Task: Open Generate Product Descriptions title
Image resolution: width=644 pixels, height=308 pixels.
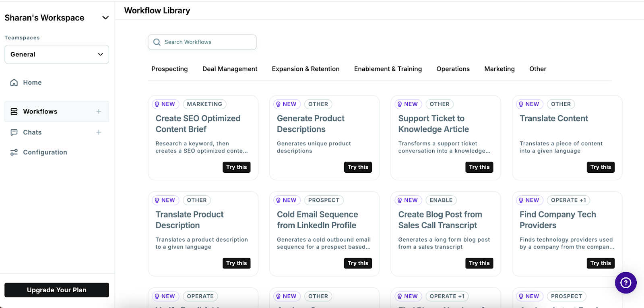Action: point(311,124)
